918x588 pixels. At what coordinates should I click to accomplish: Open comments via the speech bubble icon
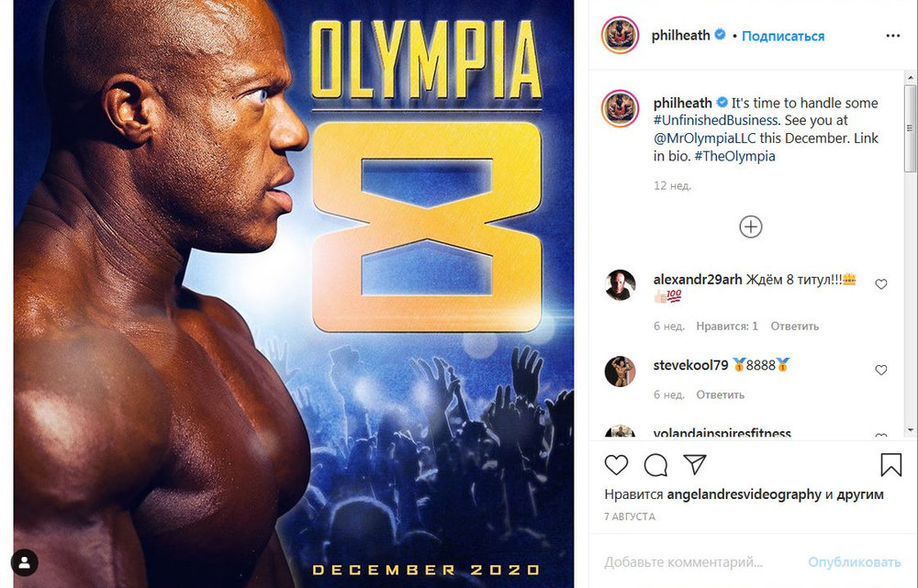pos(654,466)
